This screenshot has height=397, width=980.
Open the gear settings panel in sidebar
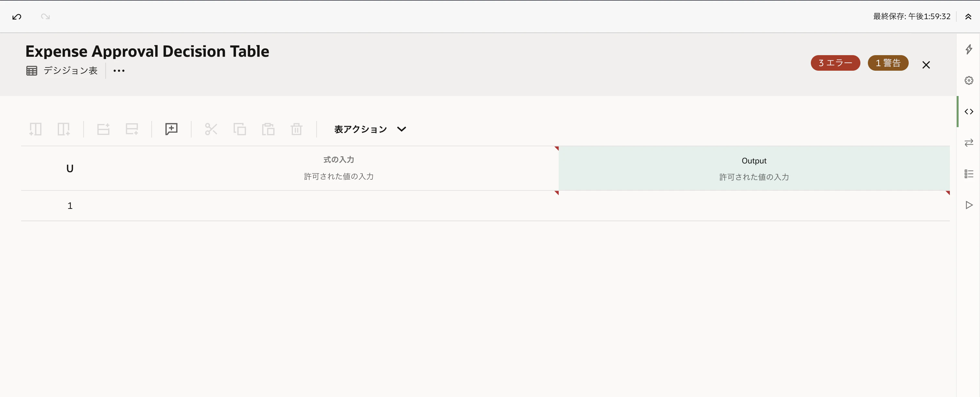pyautogui.click(x=969, y=80)
